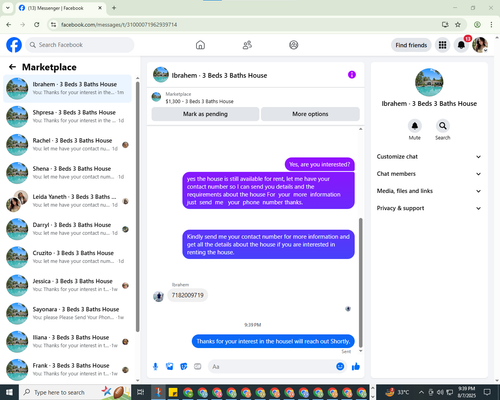Choose a sticker icon in composer

[184, 367]
